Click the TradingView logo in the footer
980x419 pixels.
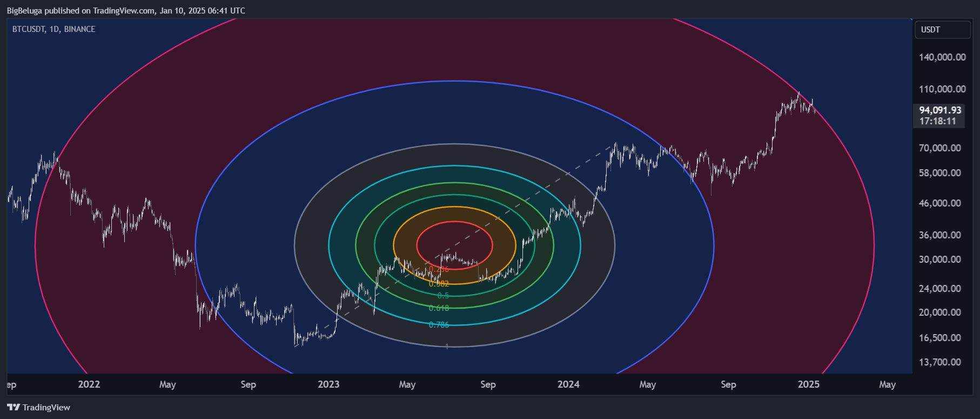pos(38,407)
